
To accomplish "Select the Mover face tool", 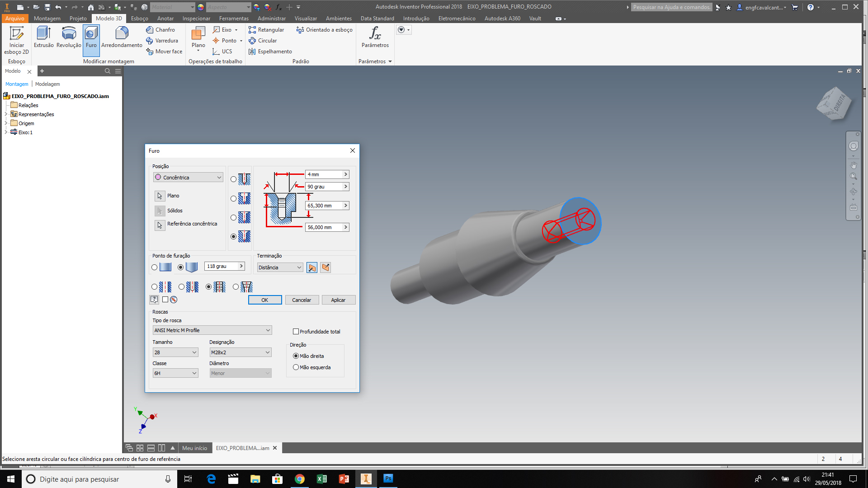I will 164,52.
